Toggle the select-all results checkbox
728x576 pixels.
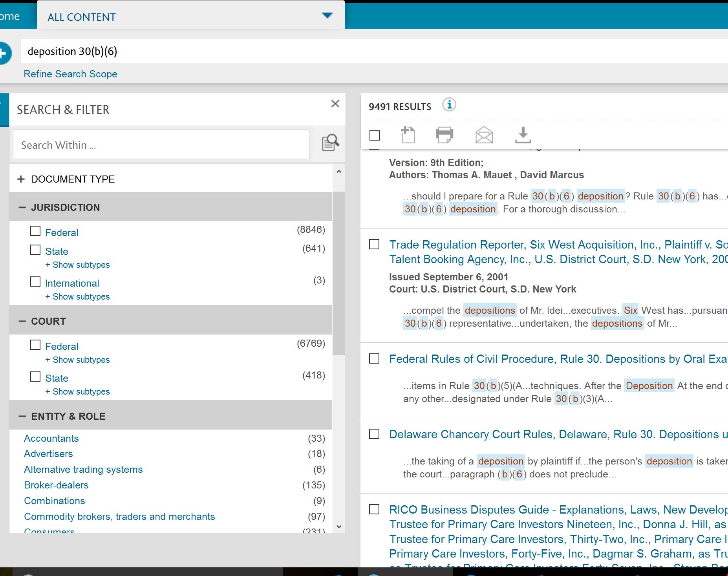click(375, 135)
